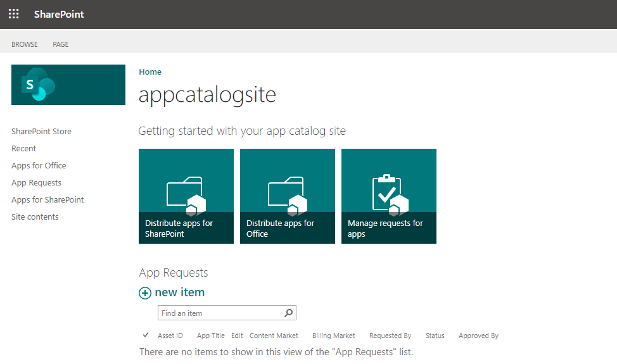Open the Distribute apps for Office tile
This screenshot has height=364, width=617.
[288, 196]
